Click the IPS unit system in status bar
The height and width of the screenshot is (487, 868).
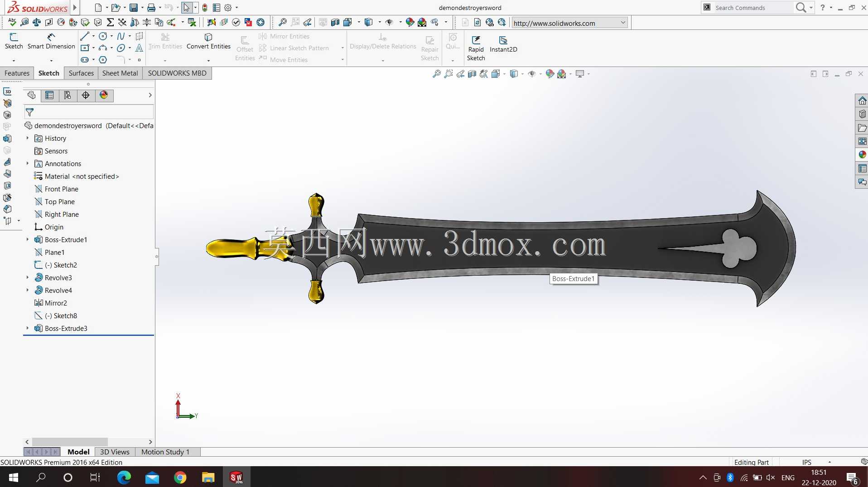coord(806,462)
